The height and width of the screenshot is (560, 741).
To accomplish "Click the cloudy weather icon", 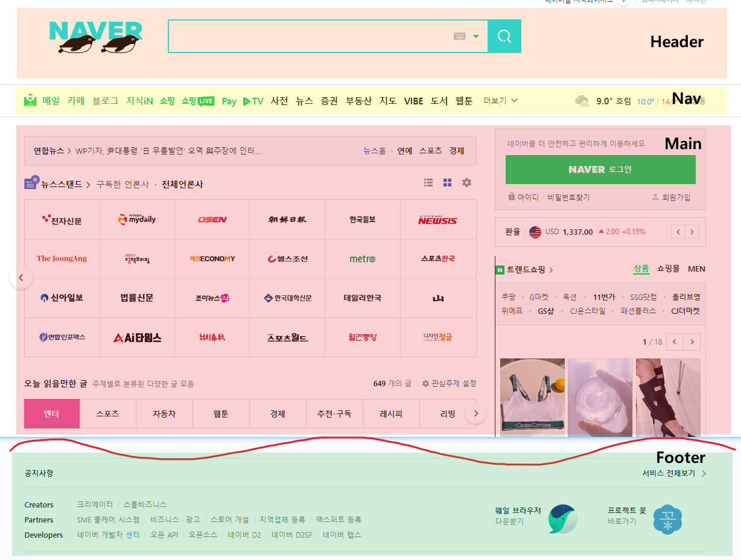I will [582, 101].
